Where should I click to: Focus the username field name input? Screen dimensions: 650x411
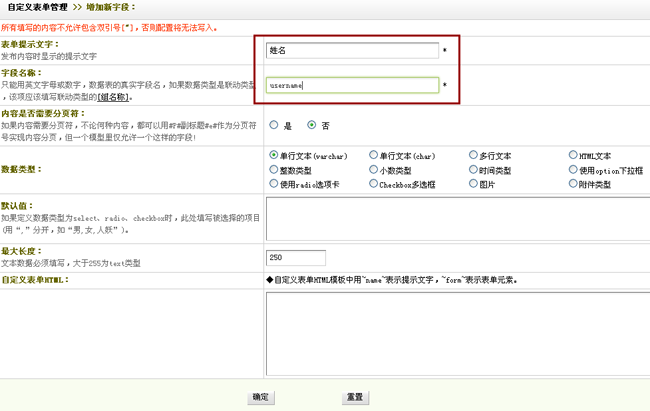(x=353, y=86)
